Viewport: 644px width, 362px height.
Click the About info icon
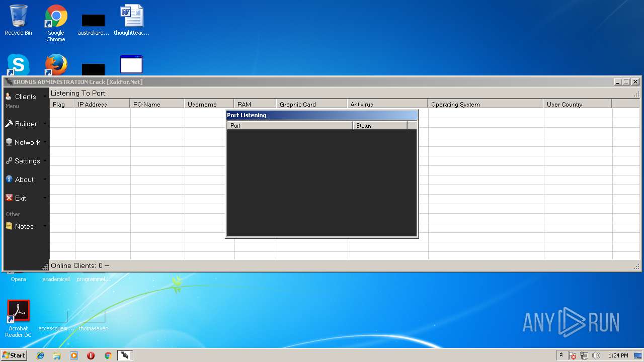click(9, 179)
